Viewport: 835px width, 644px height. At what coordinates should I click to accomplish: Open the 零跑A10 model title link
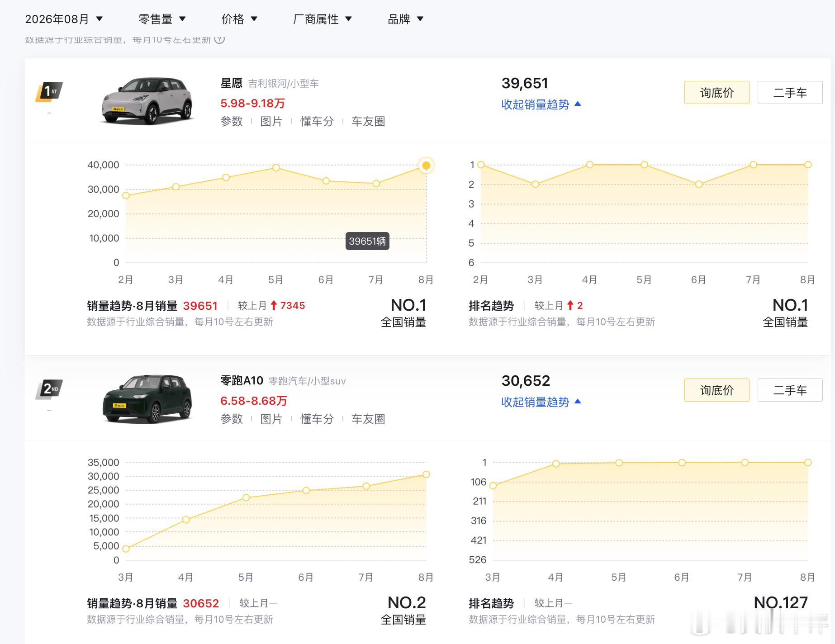point(242,381)
